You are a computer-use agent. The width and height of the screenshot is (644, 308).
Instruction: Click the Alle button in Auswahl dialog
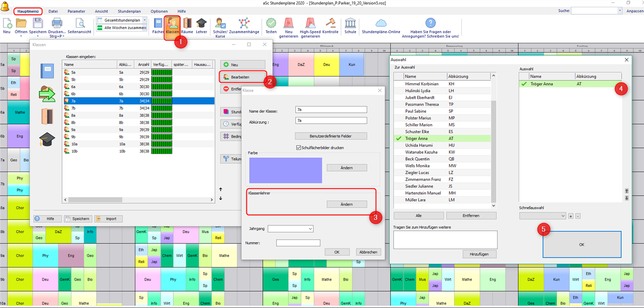[419, 216]
